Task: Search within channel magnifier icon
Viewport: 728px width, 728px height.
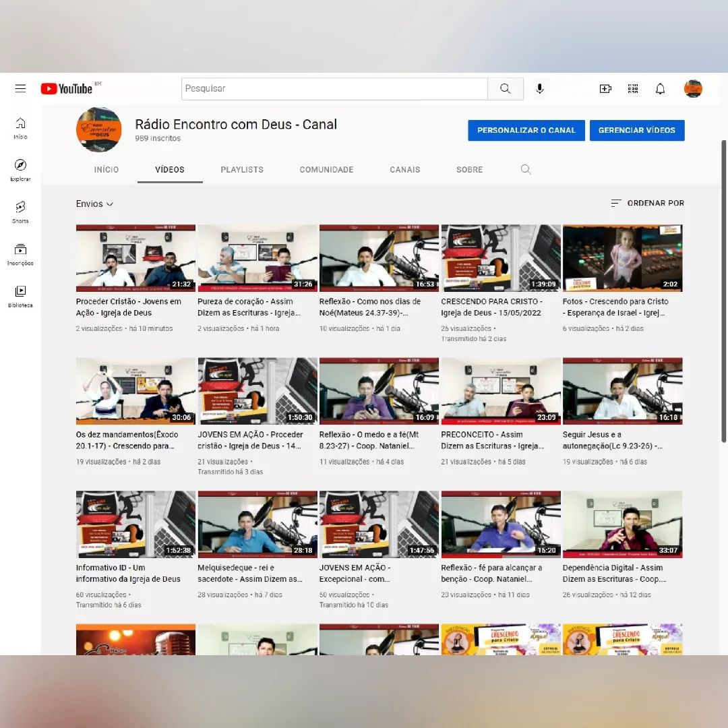Action: click(526, 170)
